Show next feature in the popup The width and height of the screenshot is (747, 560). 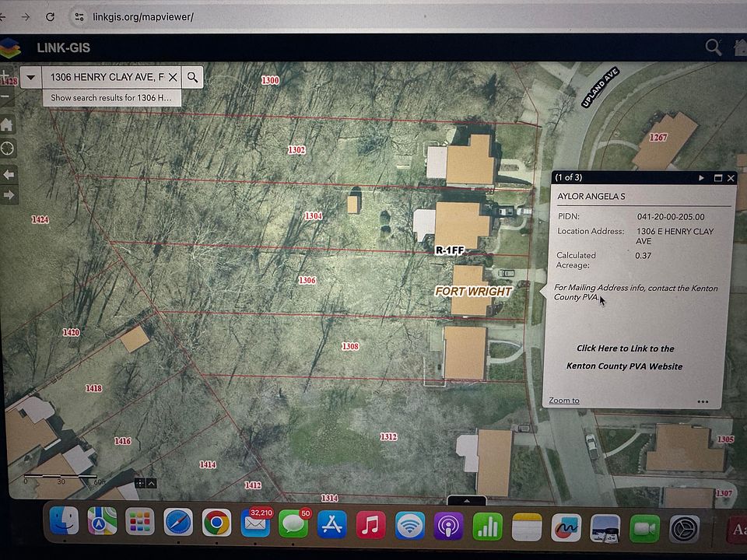pyautogui.click(x=701, y=178)
